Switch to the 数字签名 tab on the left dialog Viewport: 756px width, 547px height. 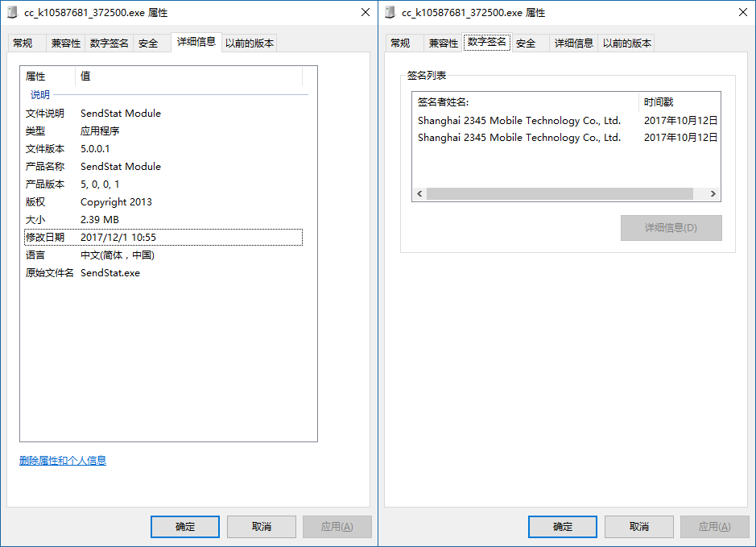[109, 43]
